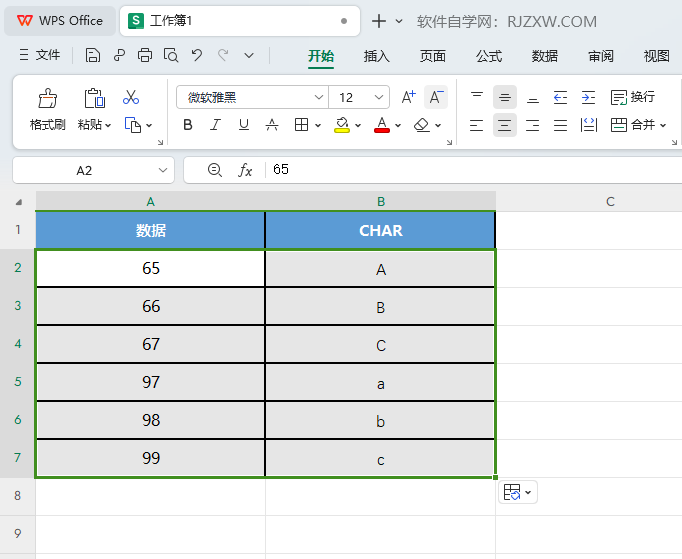Screen dimensions: 682x559
Task: Click the 合并 Merge cells button
Action: tap(633, 125)
